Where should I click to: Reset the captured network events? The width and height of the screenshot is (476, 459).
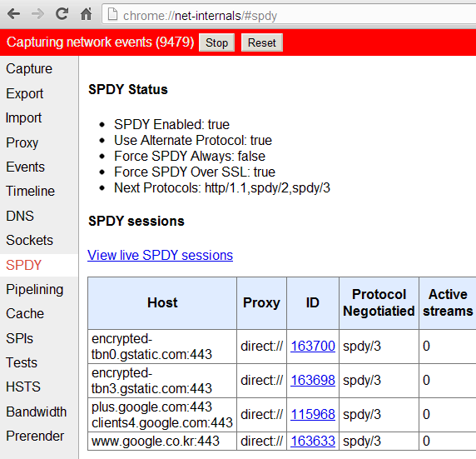[x=262, y=42]
